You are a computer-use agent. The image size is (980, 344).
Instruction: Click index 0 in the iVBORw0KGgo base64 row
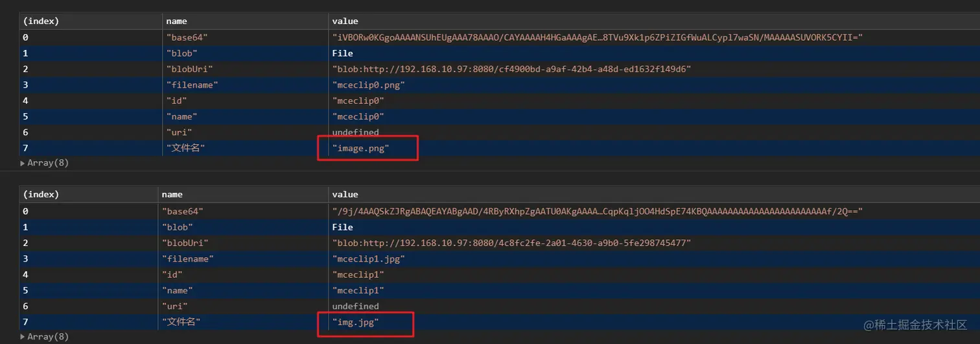tap(25, 38)
